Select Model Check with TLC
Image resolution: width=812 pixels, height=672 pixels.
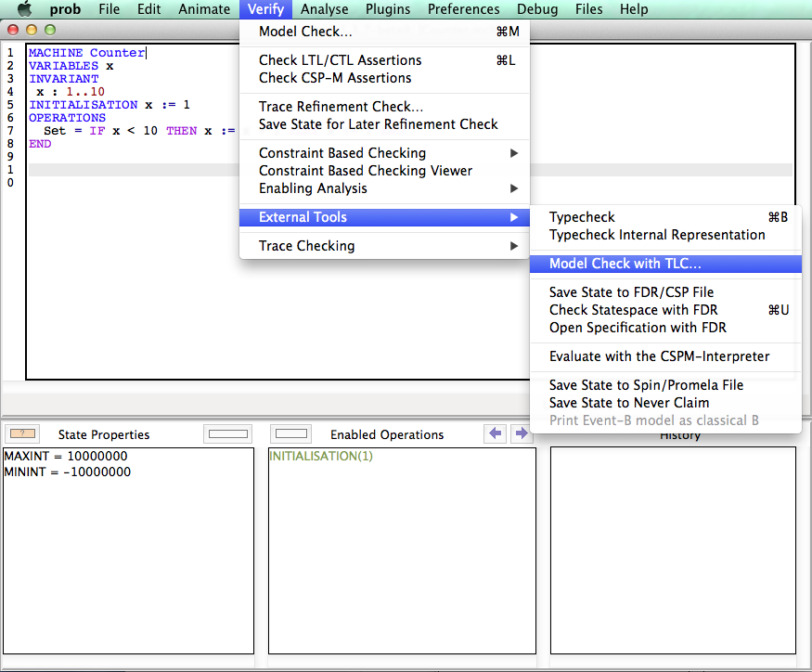tap(625, 264)
